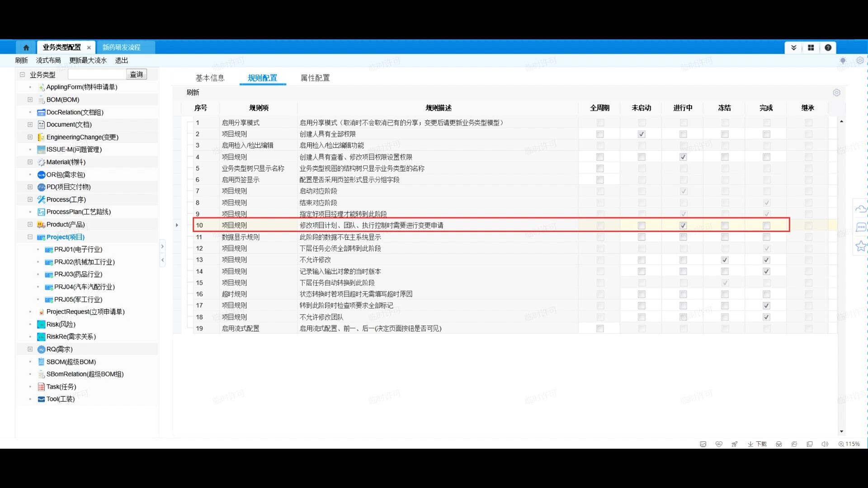Screen dimensions: 868x488
Task: Open the chat message sidebar icon
Action: [861, 227]
